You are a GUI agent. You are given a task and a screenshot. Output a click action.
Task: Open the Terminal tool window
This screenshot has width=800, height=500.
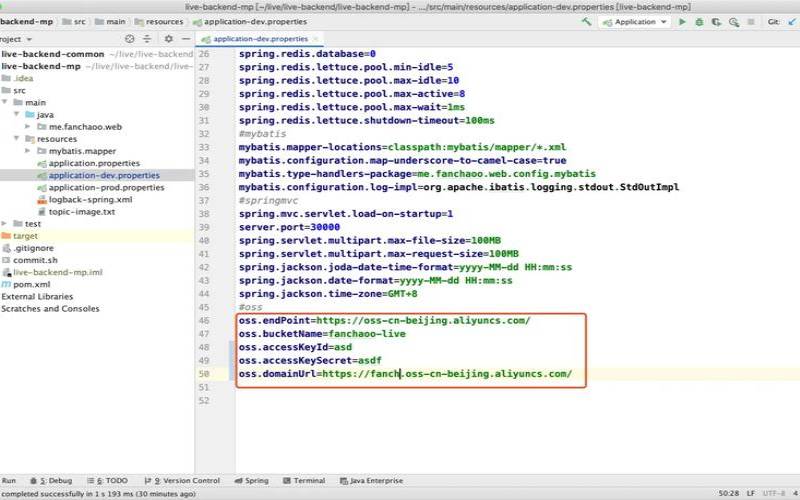[x=304, y=481]
